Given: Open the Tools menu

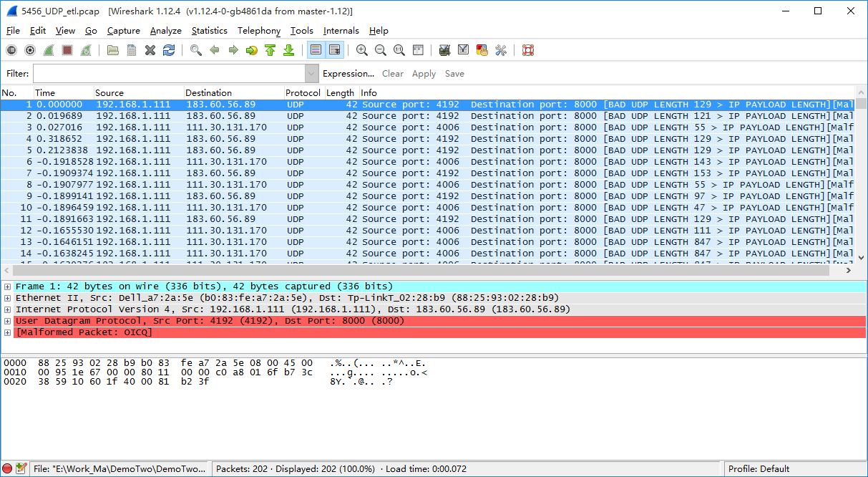Looking at the screenshot, I should [x=302, y=31].
